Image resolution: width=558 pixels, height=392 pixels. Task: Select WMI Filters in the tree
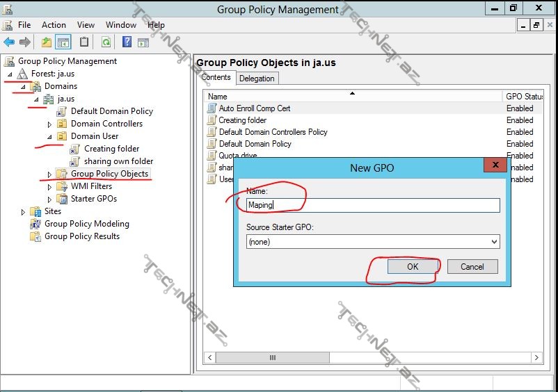point(91,186)
